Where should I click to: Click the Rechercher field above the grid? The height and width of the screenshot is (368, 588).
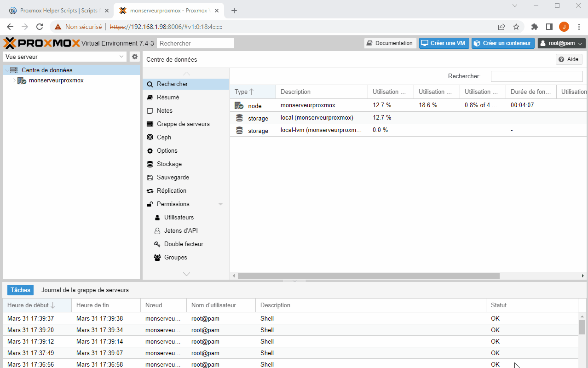point(536,76)
